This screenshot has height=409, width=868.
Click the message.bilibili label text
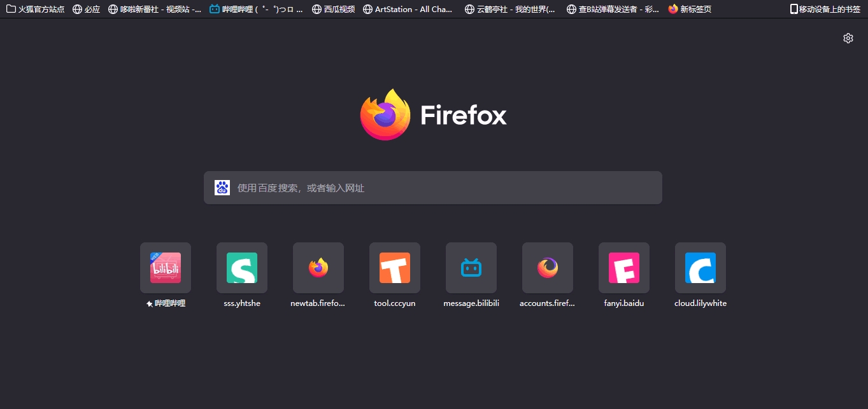pyautogui.click(x=471, y=303)
